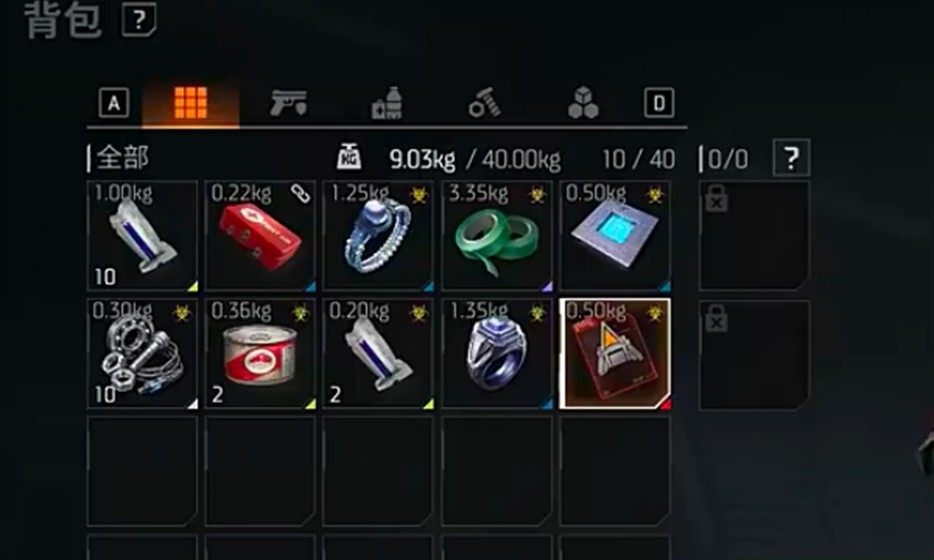Open the stacked cubes materials tab

(x=583, y=103)
